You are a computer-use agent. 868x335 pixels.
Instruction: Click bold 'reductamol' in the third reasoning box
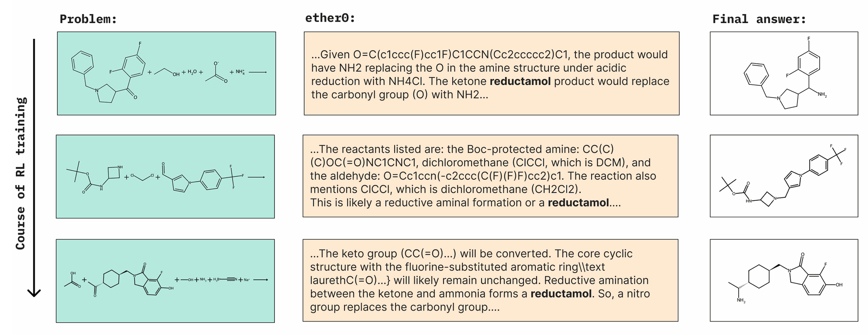561,294
